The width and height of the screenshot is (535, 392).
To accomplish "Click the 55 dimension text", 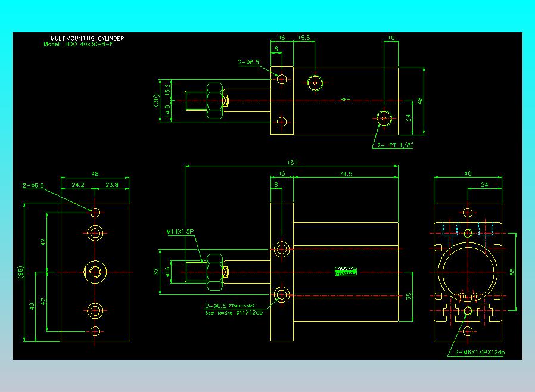I will [x=512, y=272].
